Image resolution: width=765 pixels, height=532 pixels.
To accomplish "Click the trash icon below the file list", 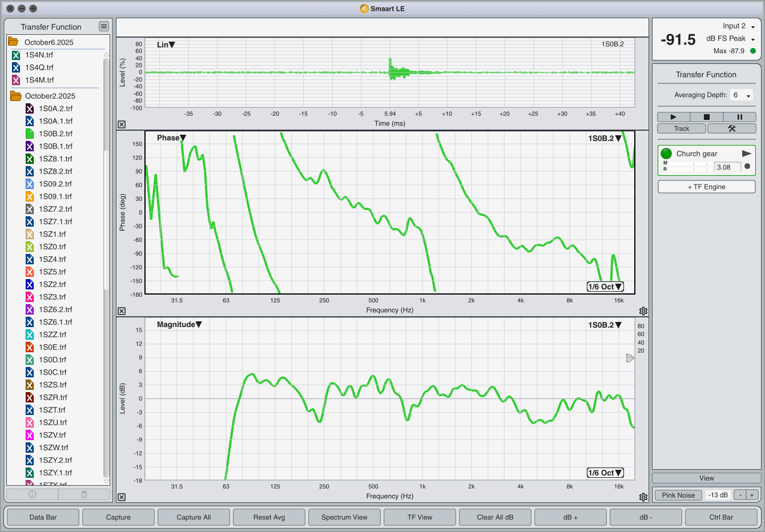I will click(84, 494).
